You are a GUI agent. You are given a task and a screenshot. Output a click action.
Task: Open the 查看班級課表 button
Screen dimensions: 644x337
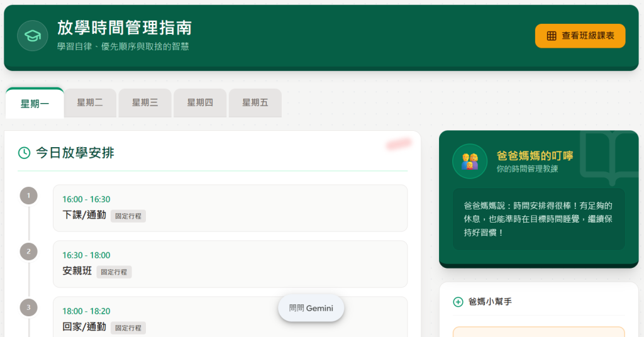tap(580, 36)
